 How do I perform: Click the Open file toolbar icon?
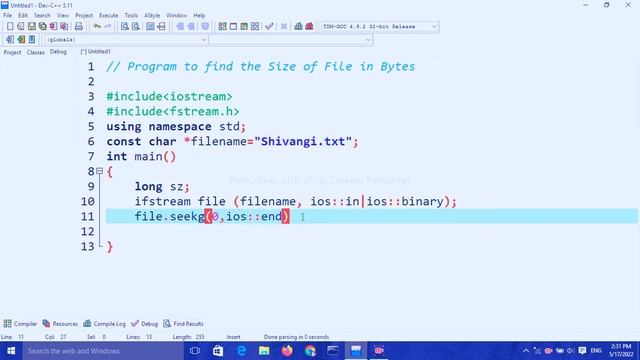tap(20, 27)
